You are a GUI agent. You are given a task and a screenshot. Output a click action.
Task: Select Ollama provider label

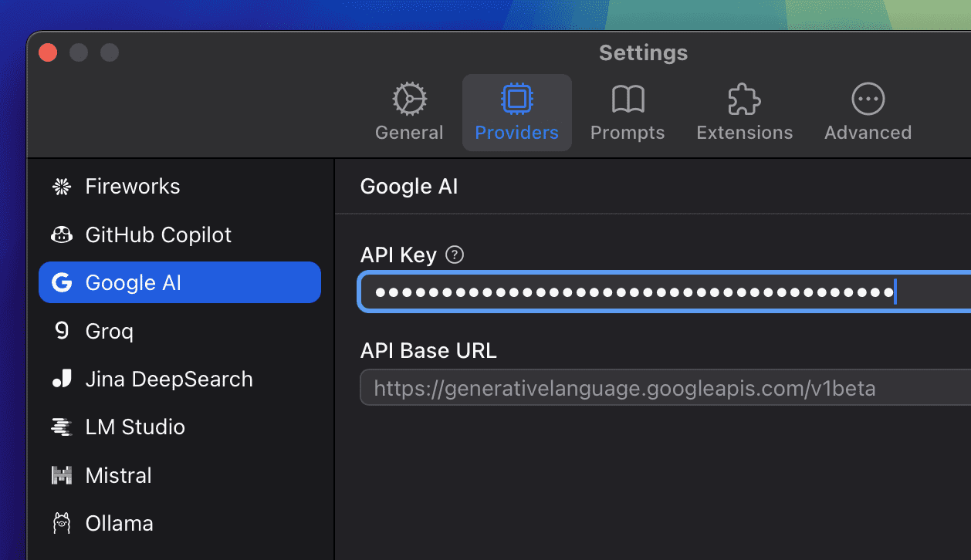(x=119, y=523)
